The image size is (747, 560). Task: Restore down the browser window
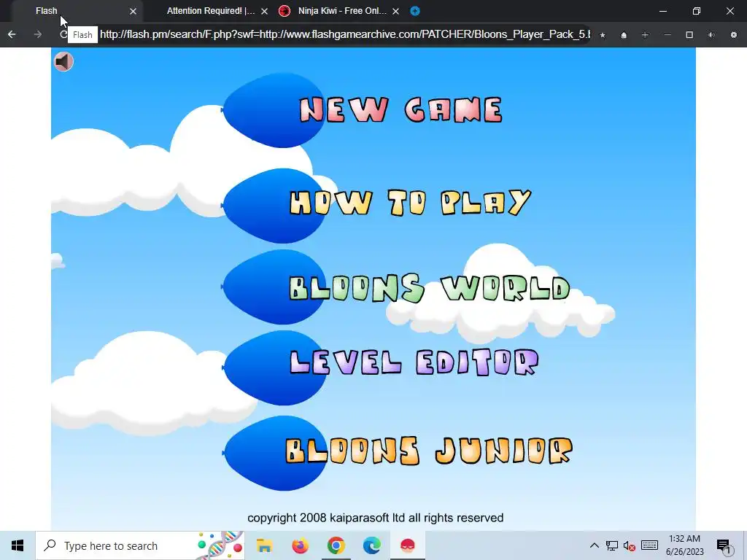(x=697, y=11)
